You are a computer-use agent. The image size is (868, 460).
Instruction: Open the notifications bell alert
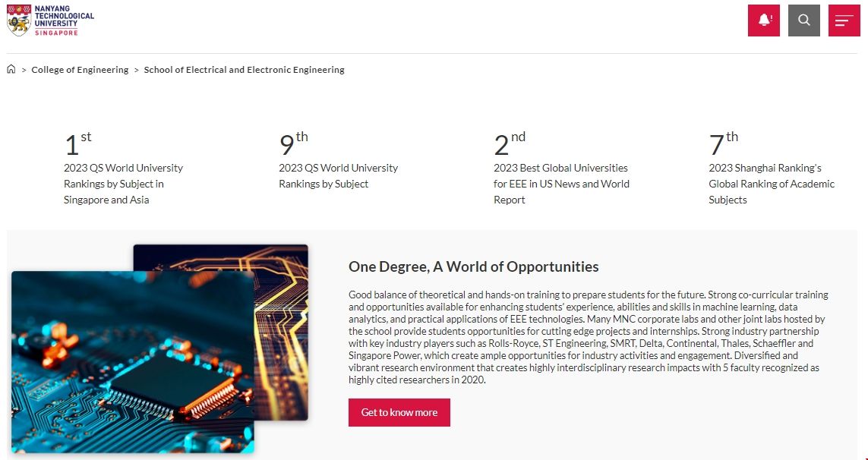click(764, 20)
